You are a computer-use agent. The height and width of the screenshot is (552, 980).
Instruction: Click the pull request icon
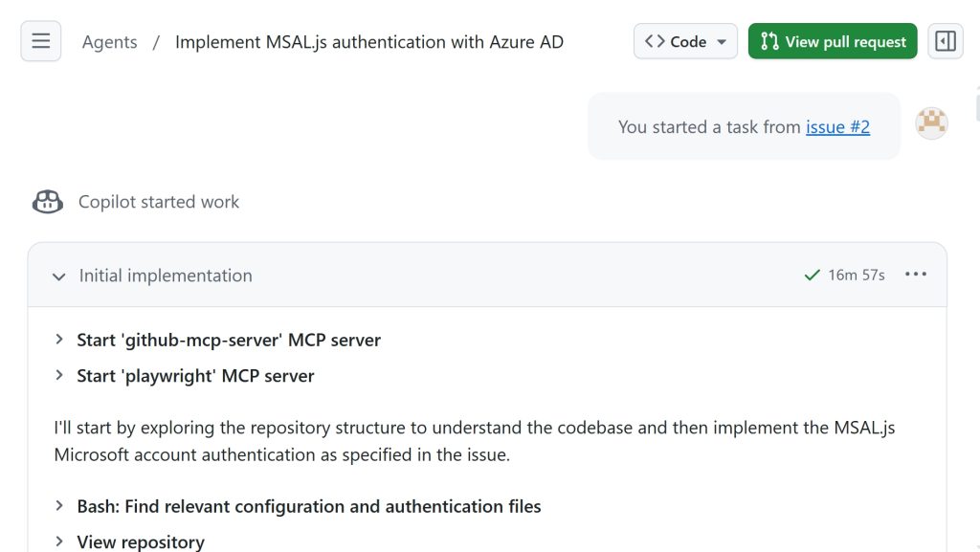point(769,41)
